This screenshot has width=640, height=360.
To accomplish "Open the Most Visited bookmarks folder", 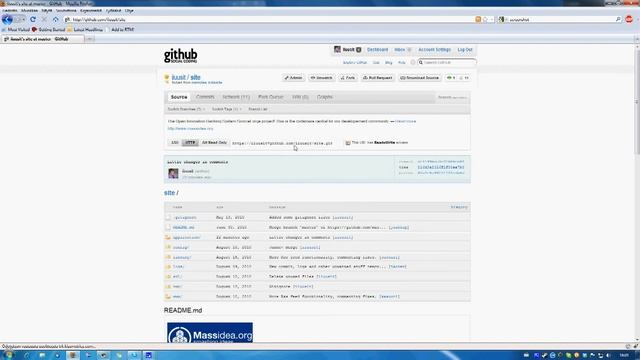I will [16, 30].
